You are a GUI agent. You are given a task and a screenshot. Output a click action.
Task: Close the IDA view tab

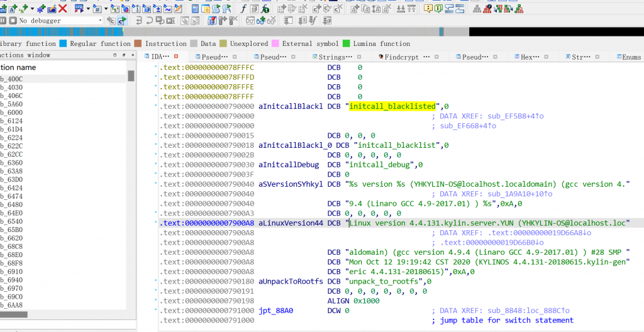tap(176, 57)
